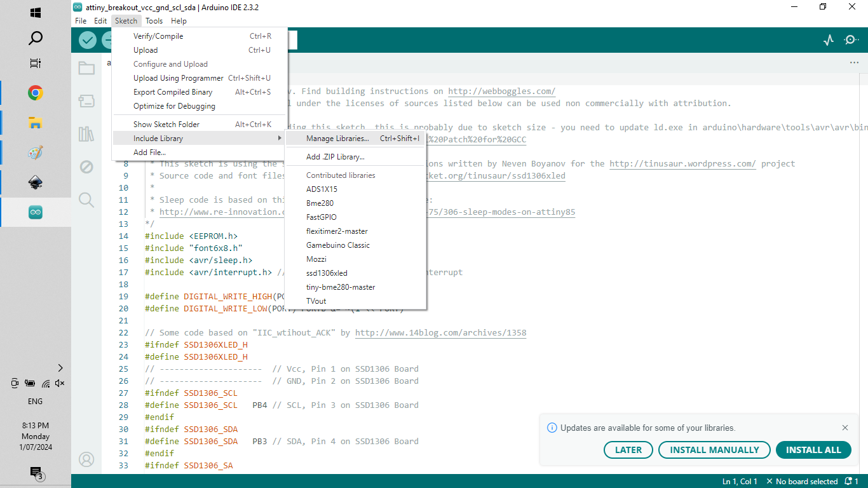Choose Add File... menu entry
The width and height of the screenshot is (868, 488).
(x=200, y=152)
